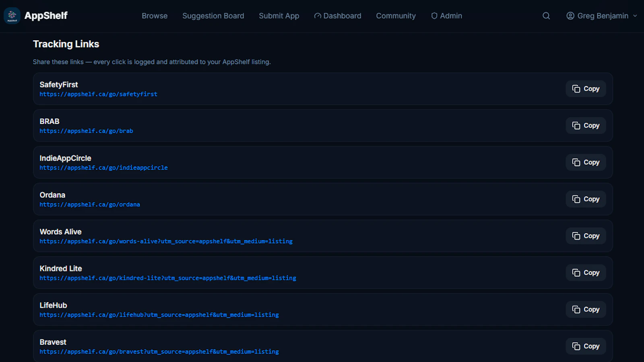Click the IndieAppCircle app name
Viewport: 644px width, 362px height.
coord(65,158)
